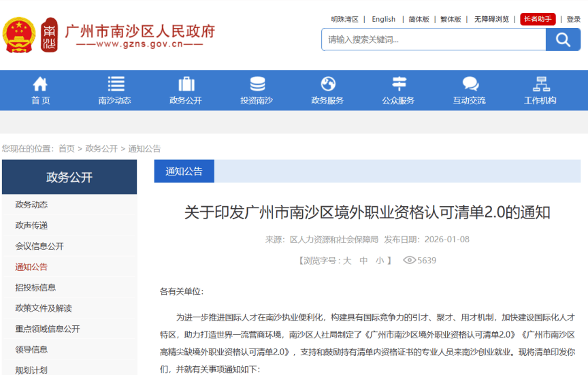Image resolution: width=588 pixels, height=375 pixels.
Task: Open 重点领域信息公开 in the sidebar
Action: tap(48, 329)
